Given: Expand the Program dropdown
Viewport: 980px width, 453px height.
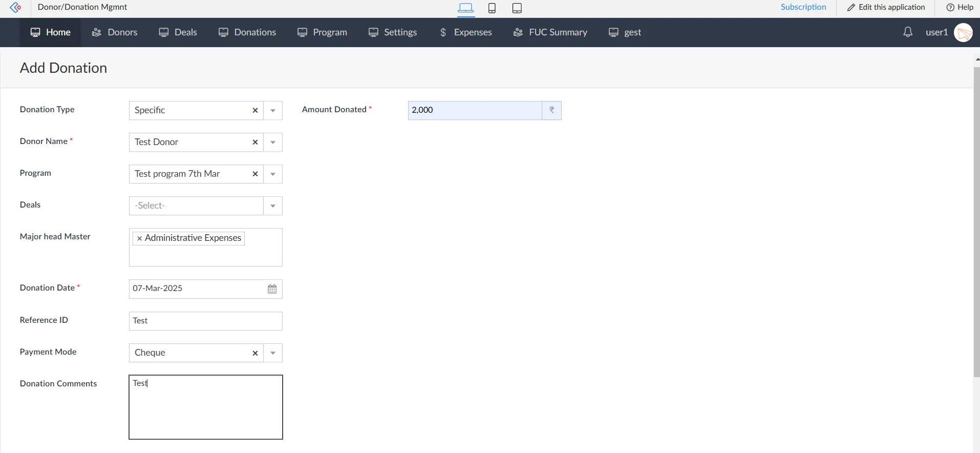Looking at the screenshot, I should [273, 174].
